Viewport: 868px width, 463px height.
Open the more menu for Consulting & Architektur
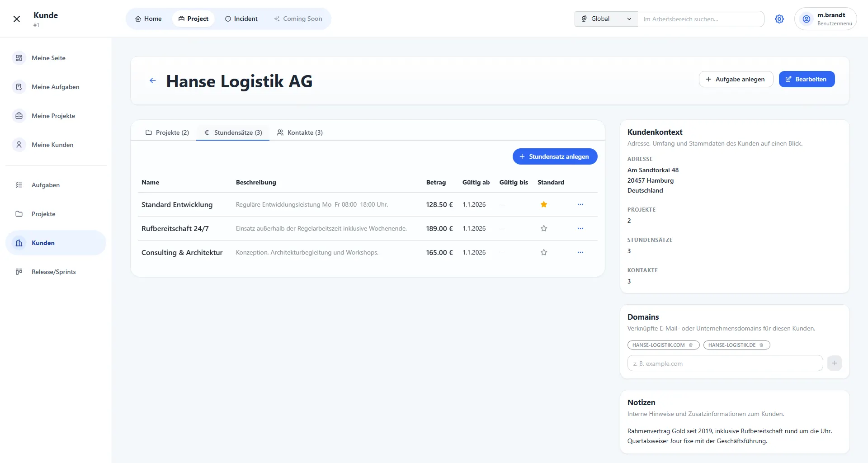[580, 252]
